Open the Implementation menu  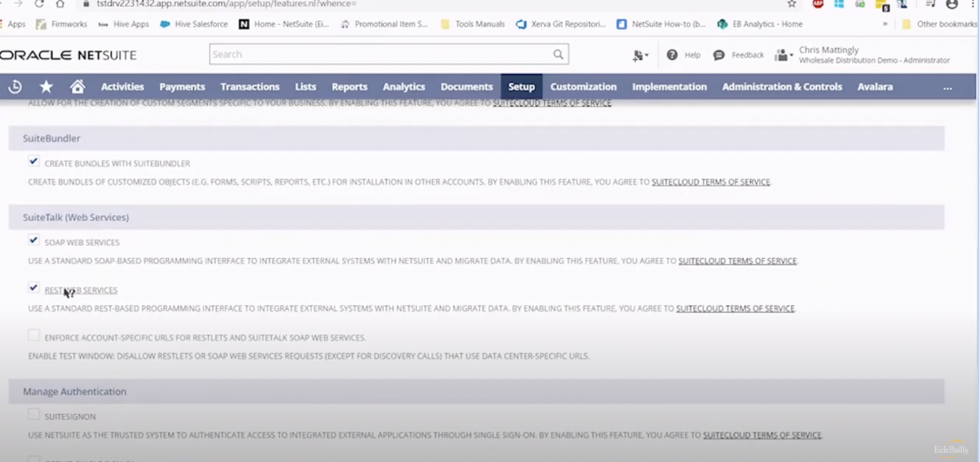(669, 87)
